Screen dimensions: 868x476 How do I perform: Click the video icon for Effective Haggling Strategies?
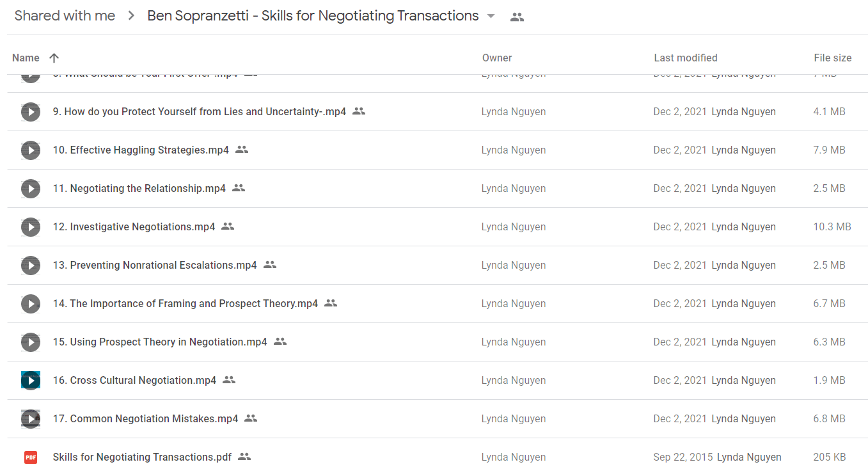[x=31, y=150]
